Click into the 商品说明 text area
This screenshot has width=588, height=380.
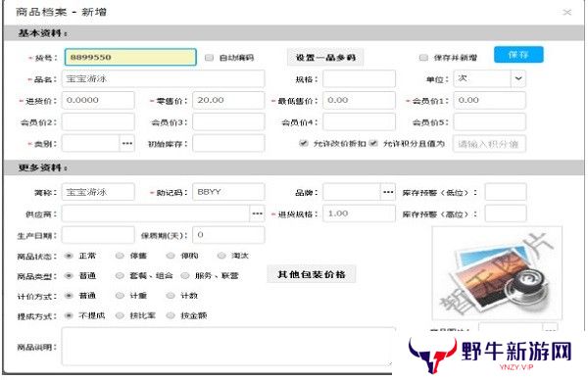(228, 347)
